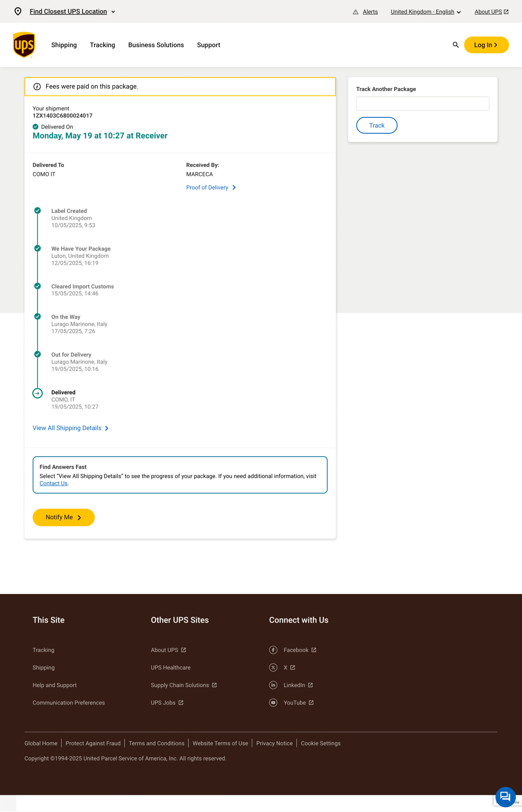Select tracking number 1ZX1403C6800024017
The height and width of the screenshot is (812, 522).
pos(62,116)
